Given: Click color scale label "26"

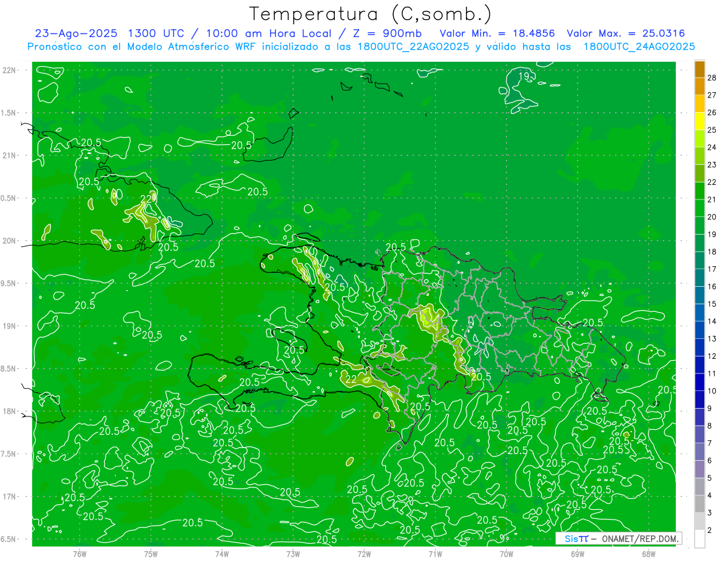Looking at the screenshot, I should click(712, 112).
